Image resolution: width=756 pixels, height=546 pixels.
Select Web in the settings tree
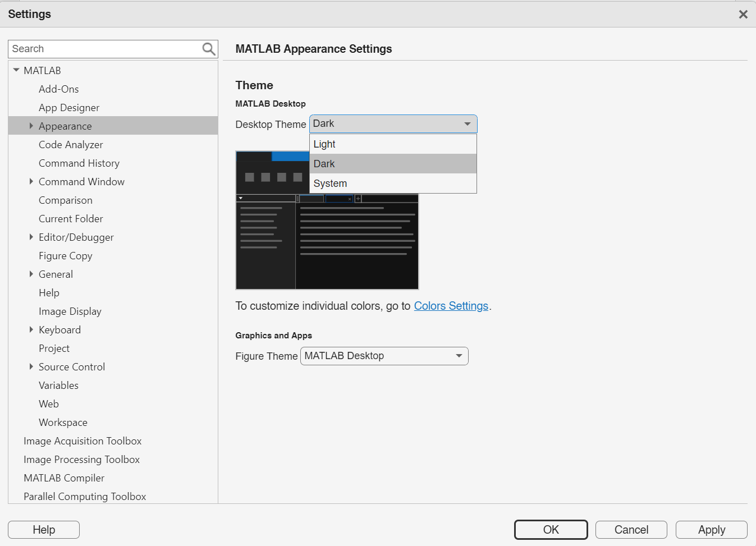tap(49, 403)
